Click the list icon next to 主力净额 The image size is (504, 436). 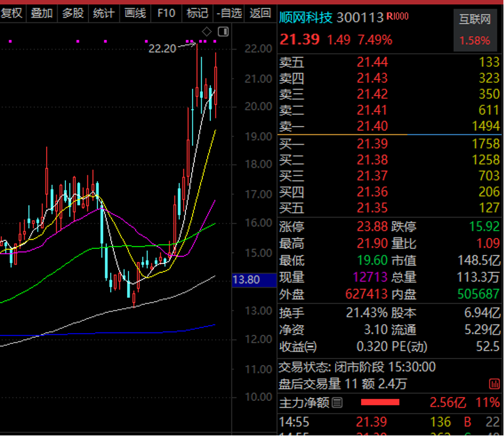coord(337,402)
